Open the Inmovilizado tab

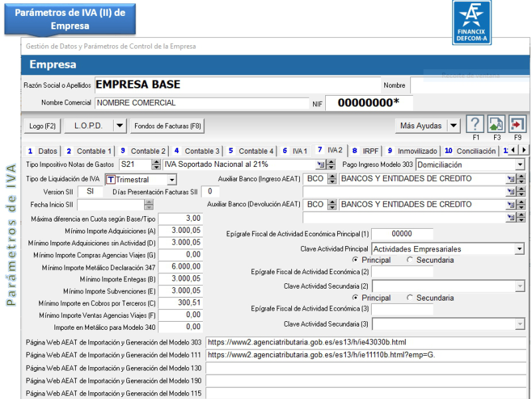click(412, 151)
